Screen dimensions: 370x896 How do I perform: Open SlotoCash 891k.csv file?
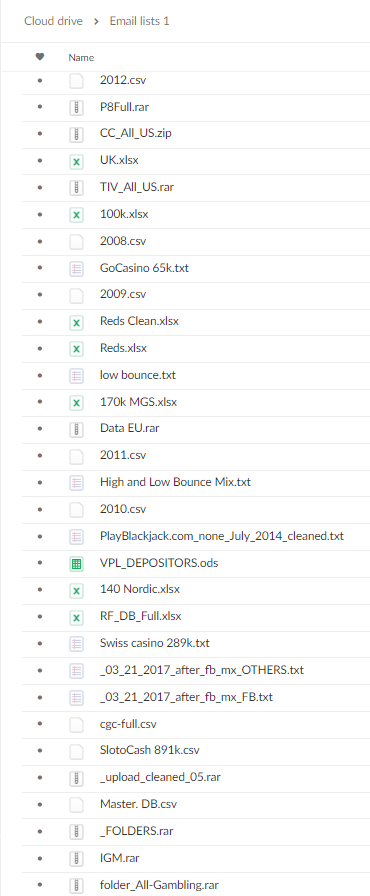[150, 750]
